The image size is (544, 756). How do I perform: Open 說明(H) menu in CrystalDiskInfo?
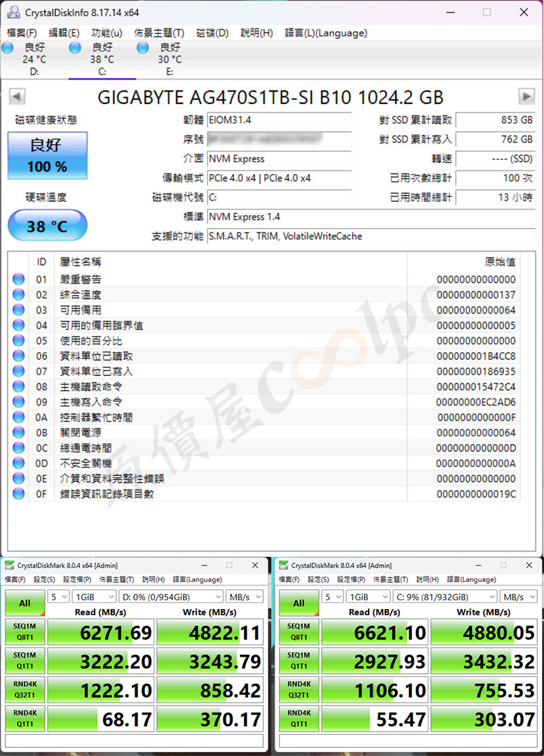point(256,33)
